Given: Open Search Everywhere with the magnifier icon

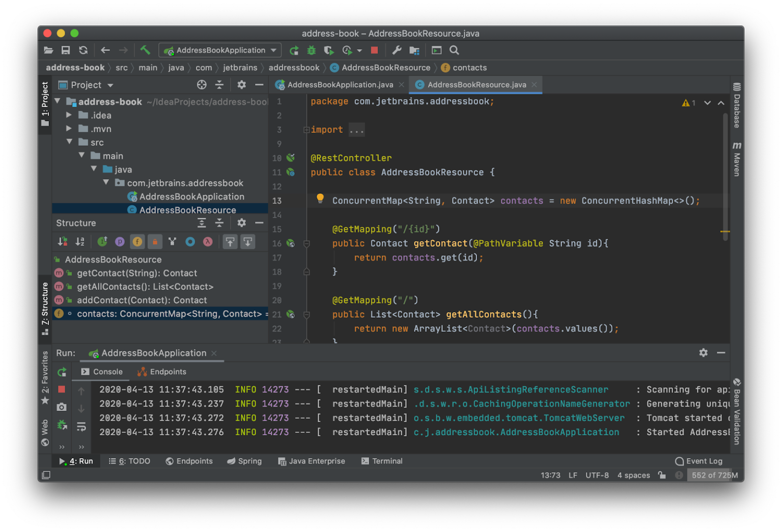Looking at the screenshot, I should click(454, 50).
